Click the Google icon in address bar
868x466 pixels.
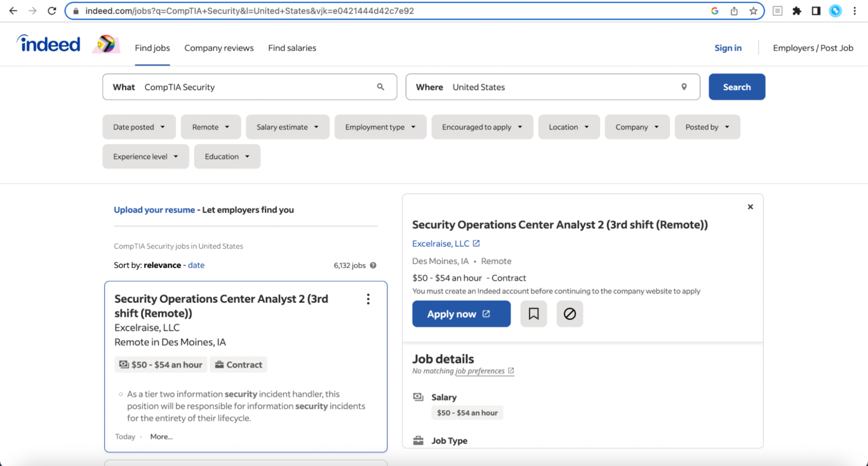tap(715, 11)
